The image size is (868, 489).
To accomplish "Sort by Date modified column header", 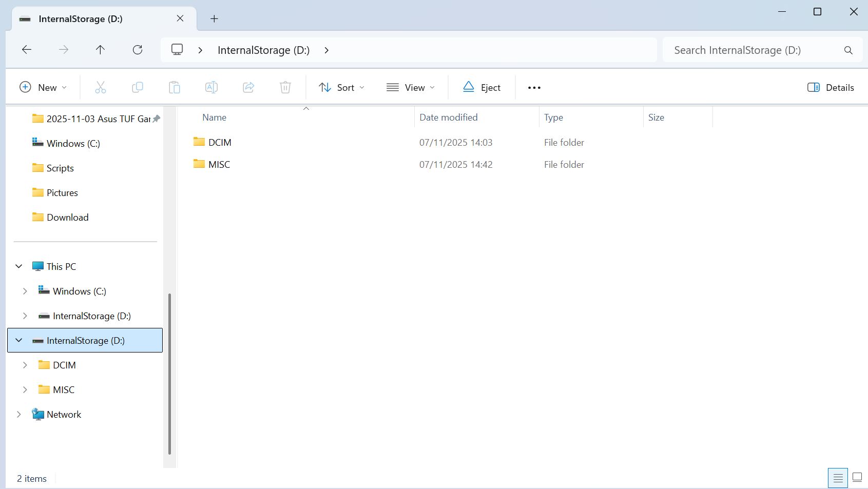I will click(x=448, y=118).
